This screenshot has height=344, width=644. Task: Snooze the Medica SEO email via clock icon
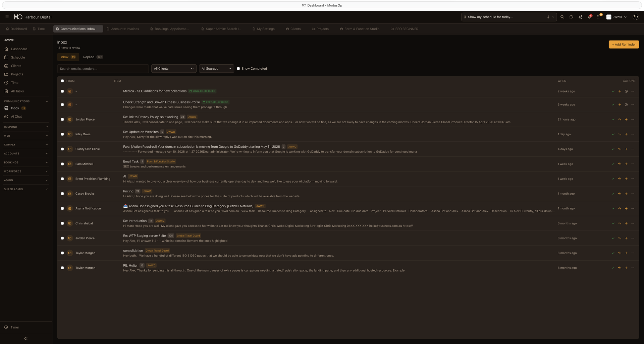pos(626,91)
